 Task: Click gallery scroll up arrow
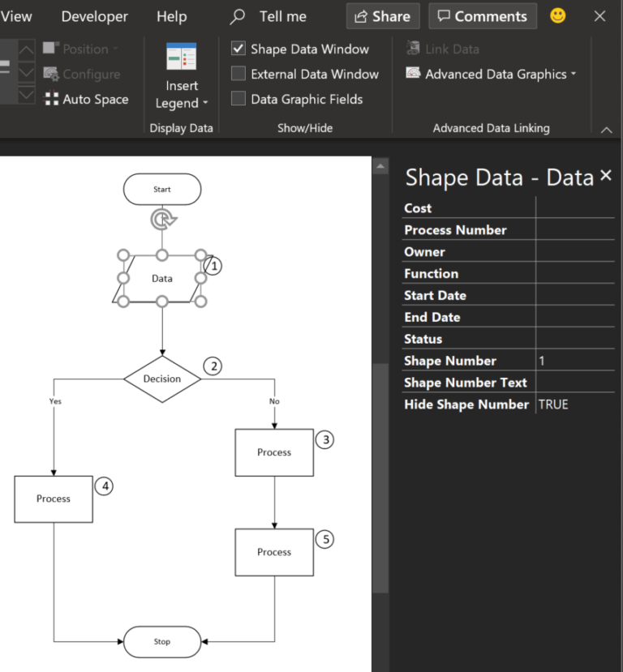[x=26, y=49]
